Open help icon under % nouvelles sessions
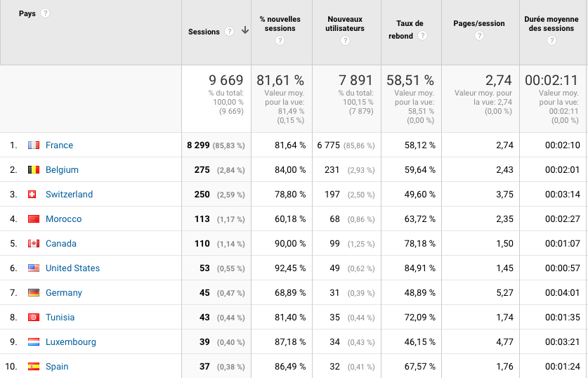The width and height of the screenshot is (588, 378). [280, 41]
